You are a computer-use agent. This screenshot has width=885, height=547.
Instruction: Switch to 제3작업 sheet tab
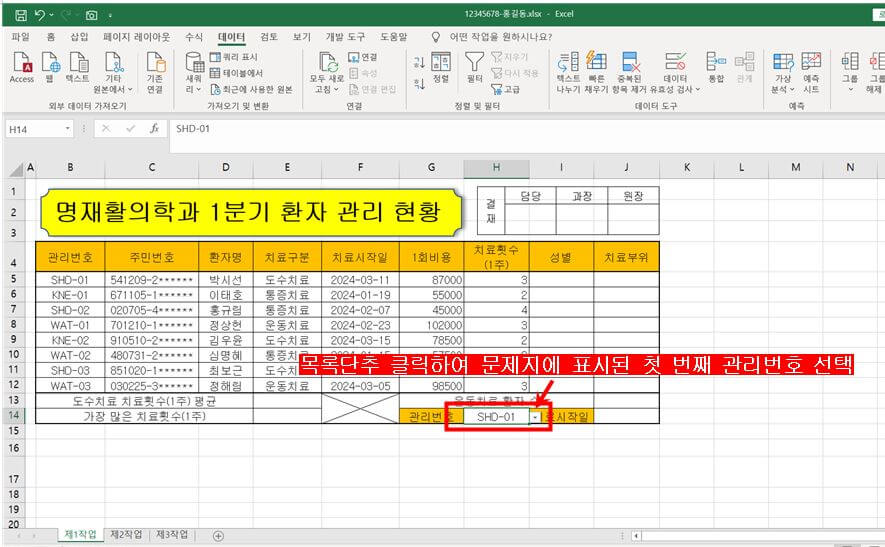172,535
